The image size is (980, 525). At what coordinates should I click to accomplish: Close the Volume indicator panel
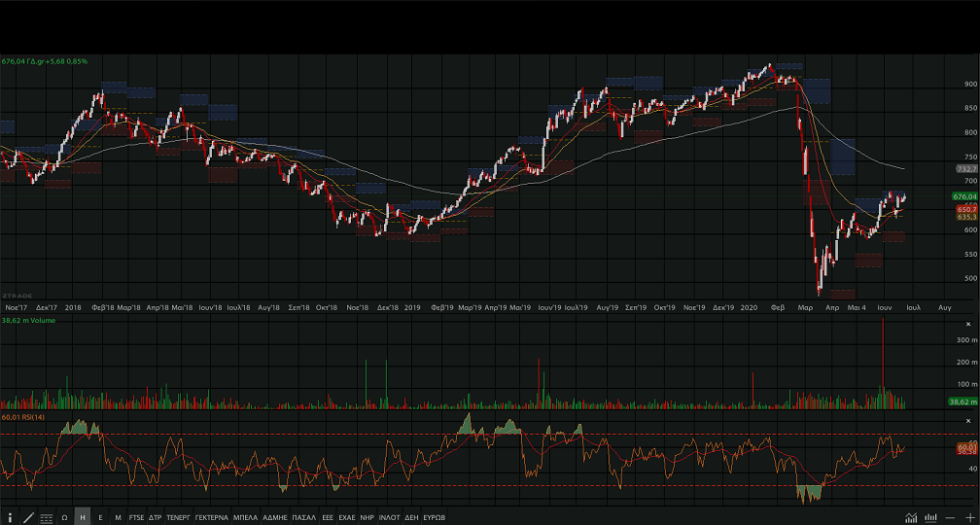(966, 324)
